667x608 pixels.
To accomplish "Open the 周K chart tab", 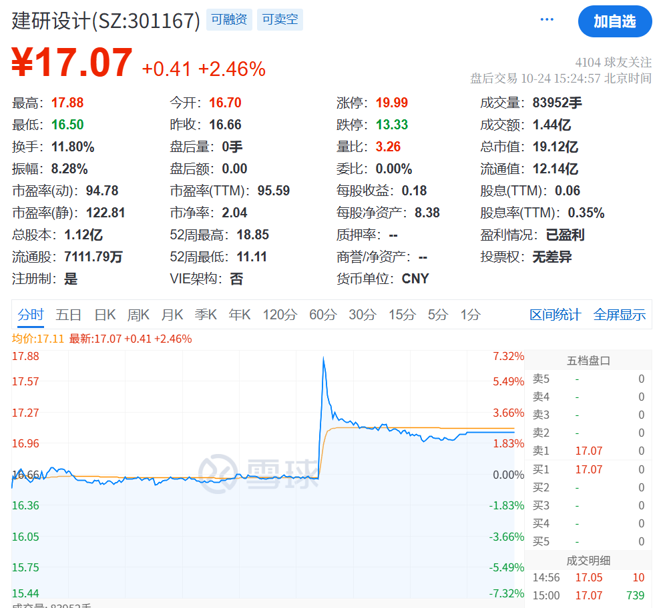I will click(139, 314).
